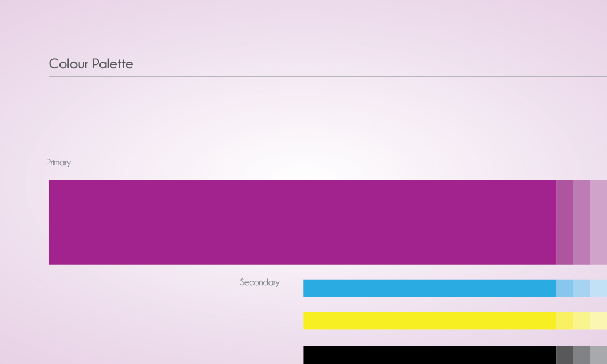Screen dimensions: 607x364
Task: Choose the middle light-blue tint swatch
Action: 581,288
